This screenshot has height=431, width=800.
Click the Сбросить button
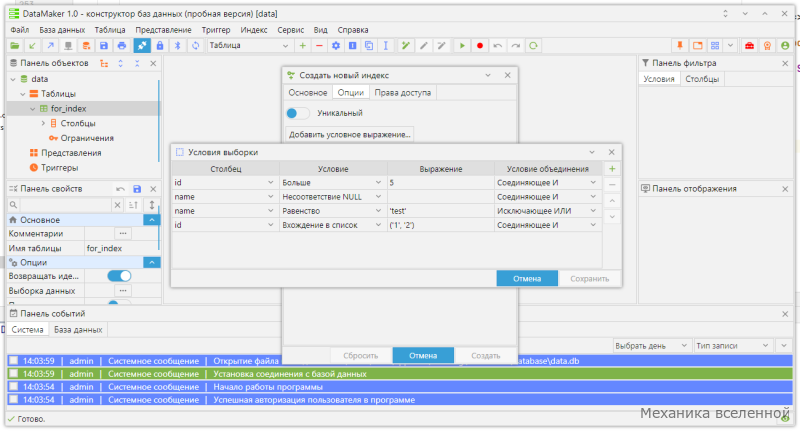coord(361,356)
